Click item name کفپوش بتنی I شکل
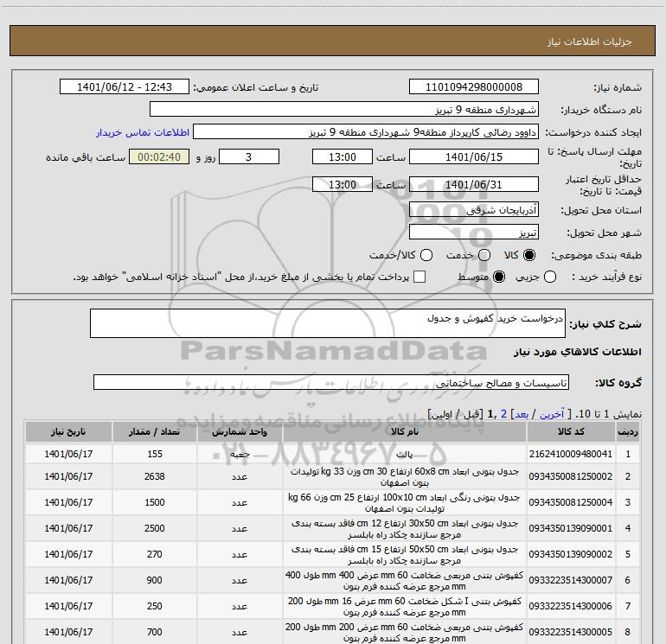666x644 pixels. [x=405, y=606]
